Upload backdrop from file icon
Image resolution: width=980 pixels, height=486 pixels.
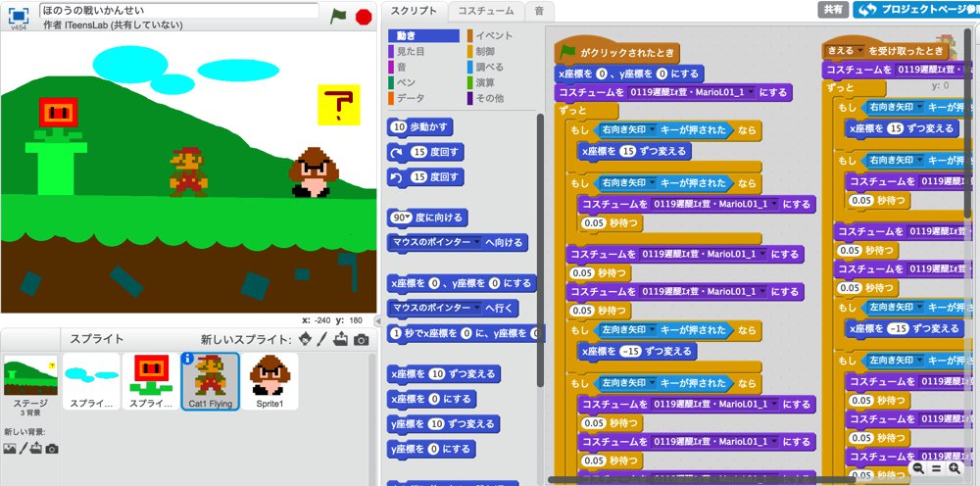(36, 448)
